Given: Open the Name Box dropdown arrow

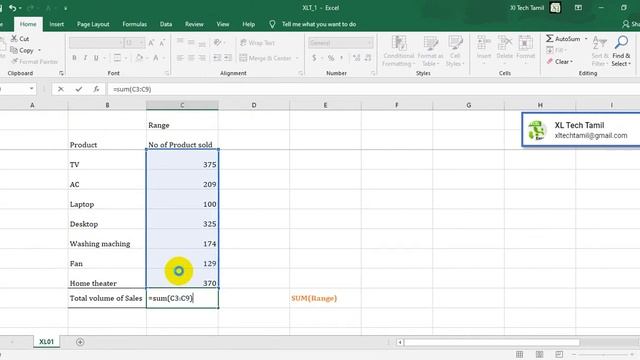Looking at the screenshot, I should [31, 89].
